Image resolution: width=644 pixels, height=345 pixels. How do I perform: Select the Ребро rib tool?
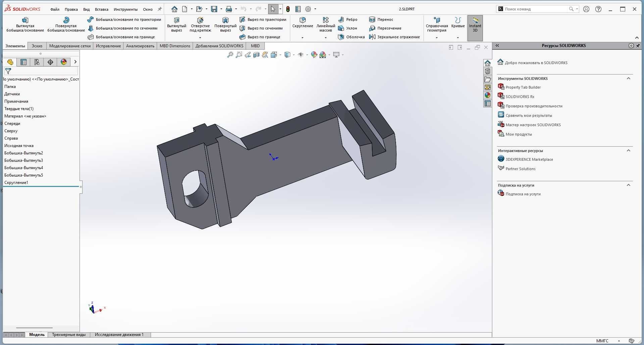(x=348, y=19)
